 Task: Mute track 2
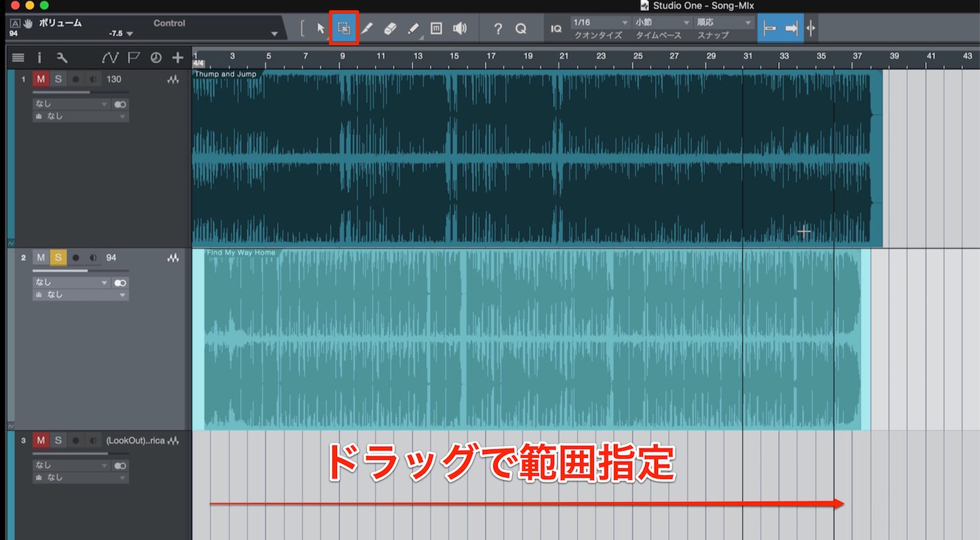41,257
